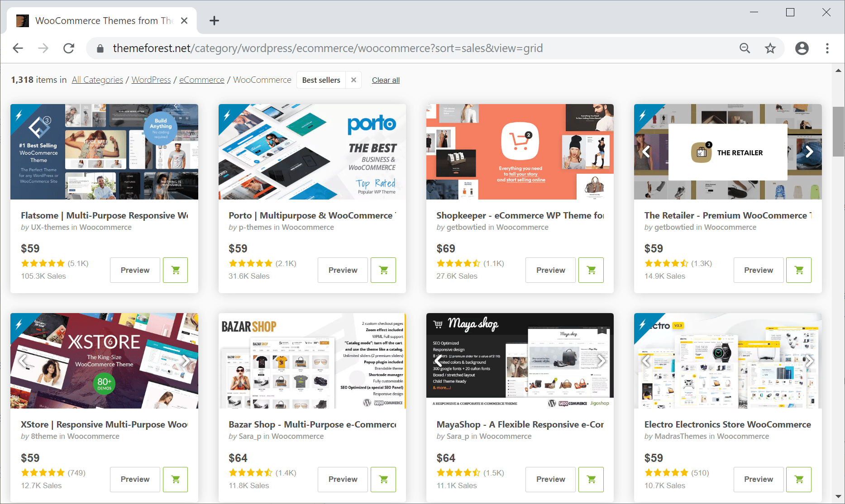Add Electro Electronics theme to cart
The image size is (845, 504).
click(x=799, y=479)
